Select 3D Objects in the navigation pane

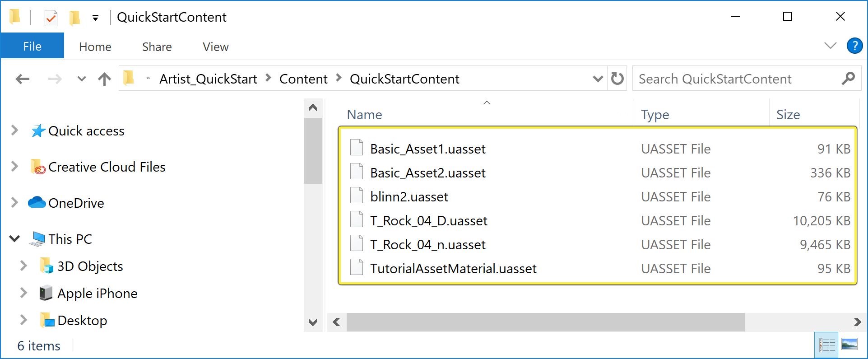coord(90,266)
